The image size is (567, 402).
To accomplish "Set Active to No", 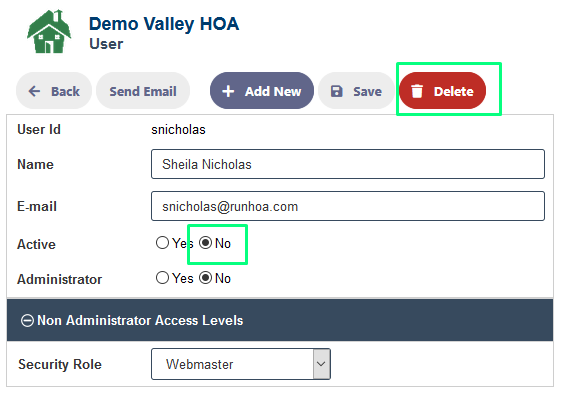I will [205, 243].
